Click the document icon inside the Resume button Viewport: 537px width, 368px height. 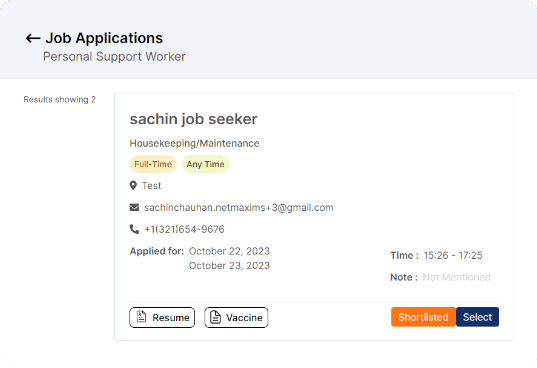[x=141, y=317]
